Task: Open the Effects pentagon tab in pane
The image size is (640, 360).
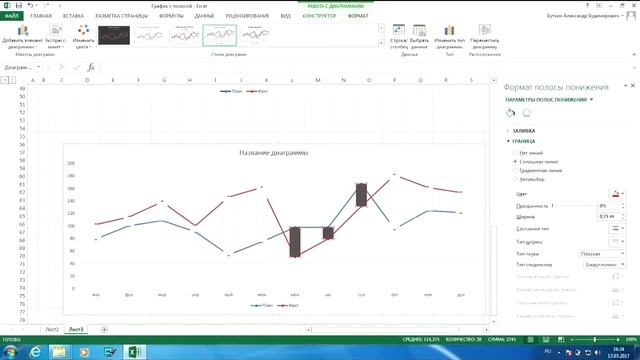Action: pos(527,113)
